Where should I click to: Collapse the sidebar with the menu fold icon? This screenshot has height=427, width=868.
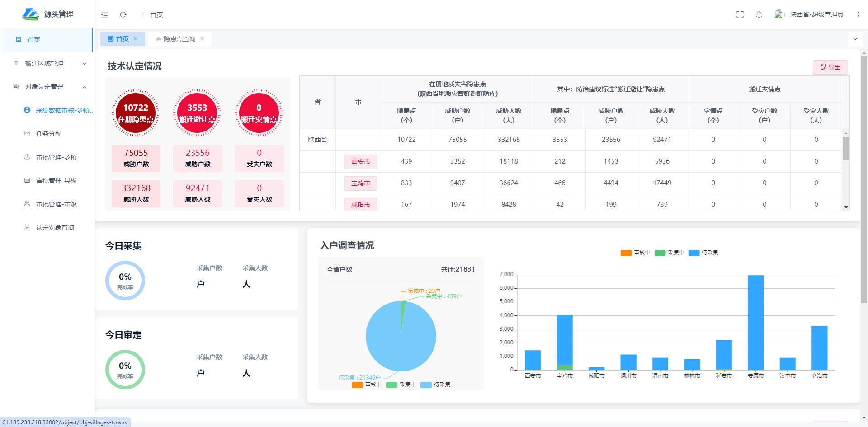click(104, 14)
